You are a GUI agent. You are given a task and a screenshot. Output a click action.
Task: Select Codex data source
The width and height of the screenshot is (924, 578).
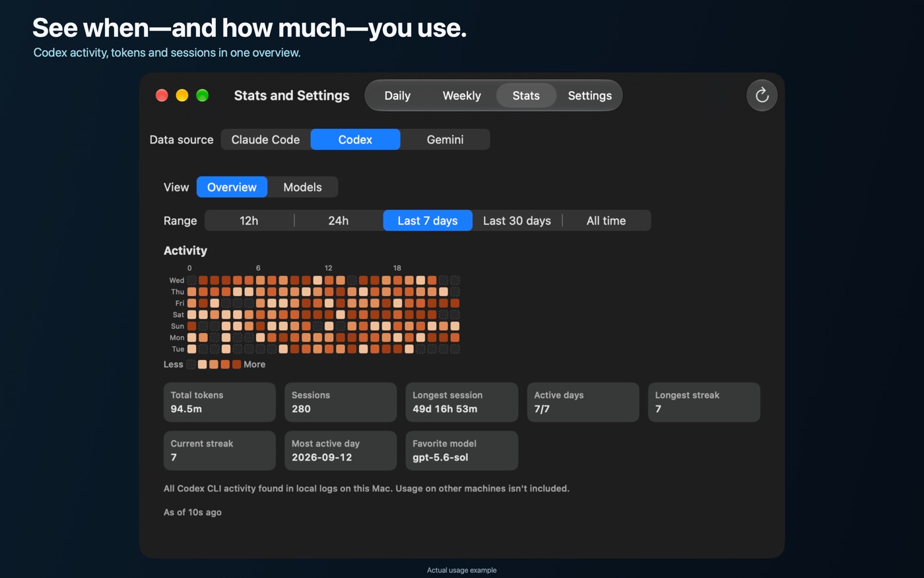355,139
